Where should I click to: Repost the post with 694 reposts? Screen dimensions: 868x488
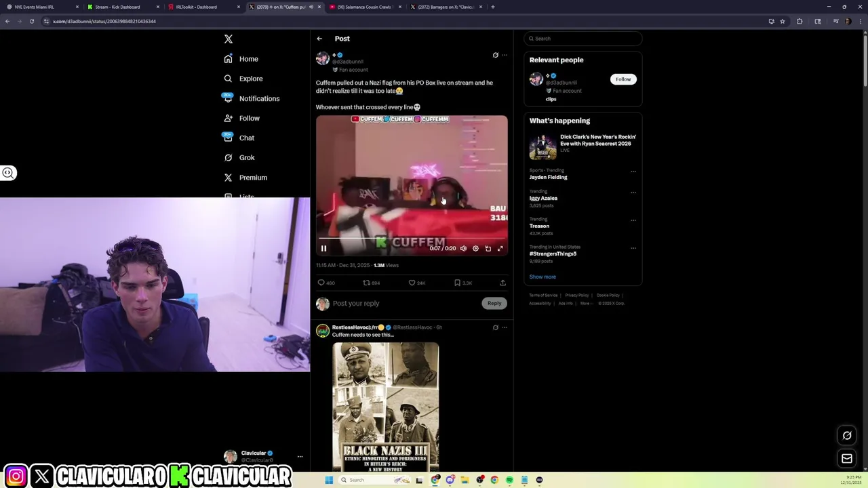point(371,283)
